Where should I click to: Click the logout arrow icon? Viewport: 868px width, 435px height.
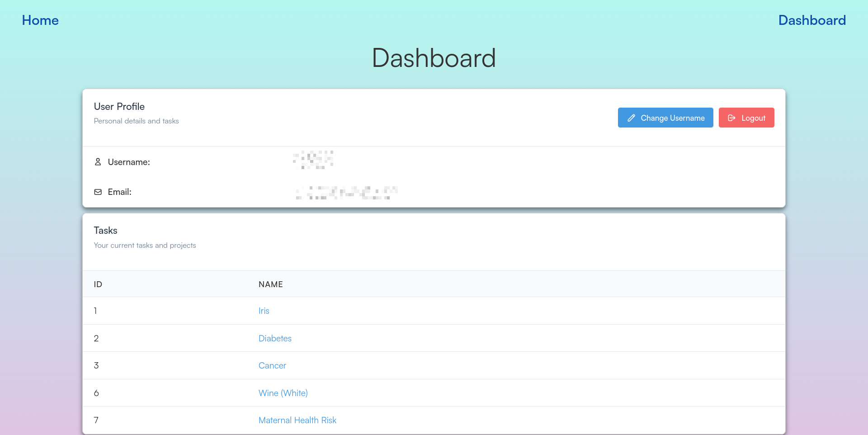pyautogui.click(x=731, y=118)
